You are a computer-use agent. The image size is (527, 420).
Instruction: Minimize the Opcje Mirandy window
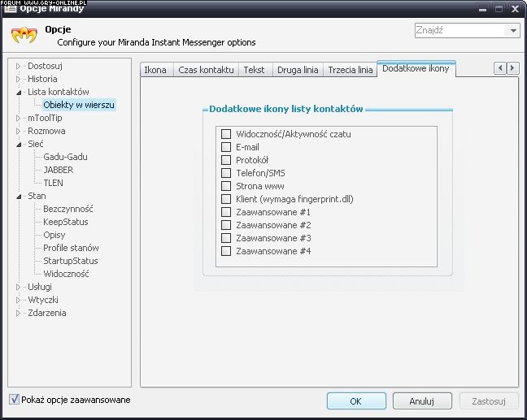[482, 9]
